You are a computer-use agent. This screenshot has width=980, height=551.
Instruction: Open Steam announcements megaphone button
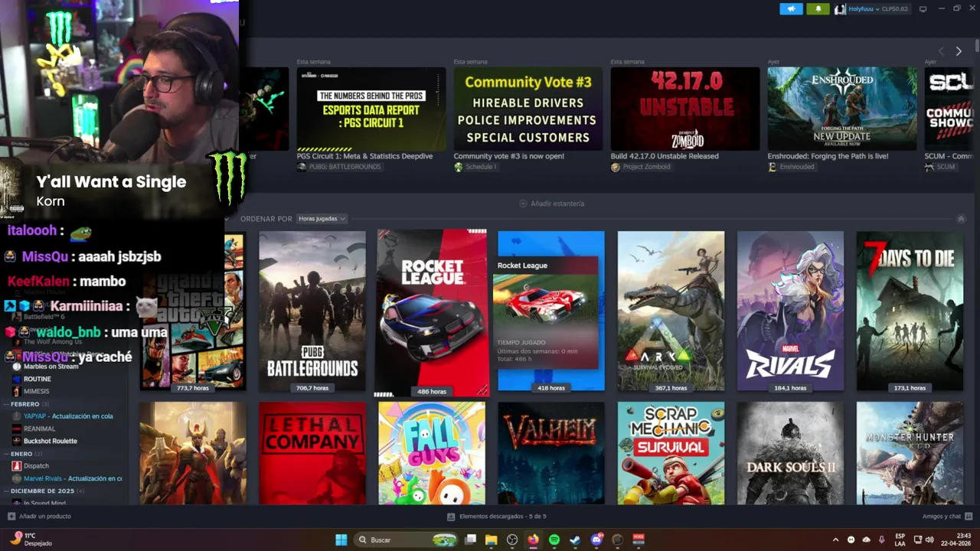pyautogui.click(x=791, y=9)
